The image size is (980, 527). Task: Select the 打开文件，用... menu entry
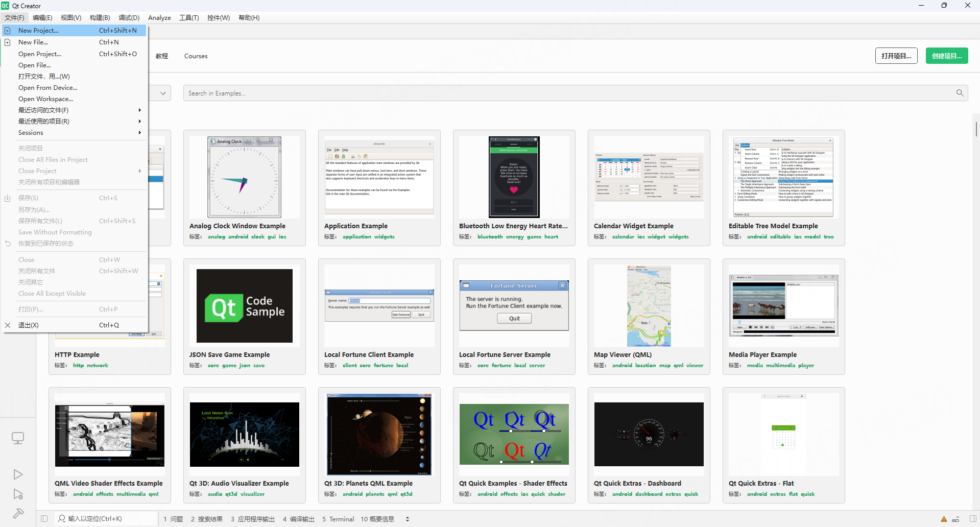[75, 77]
